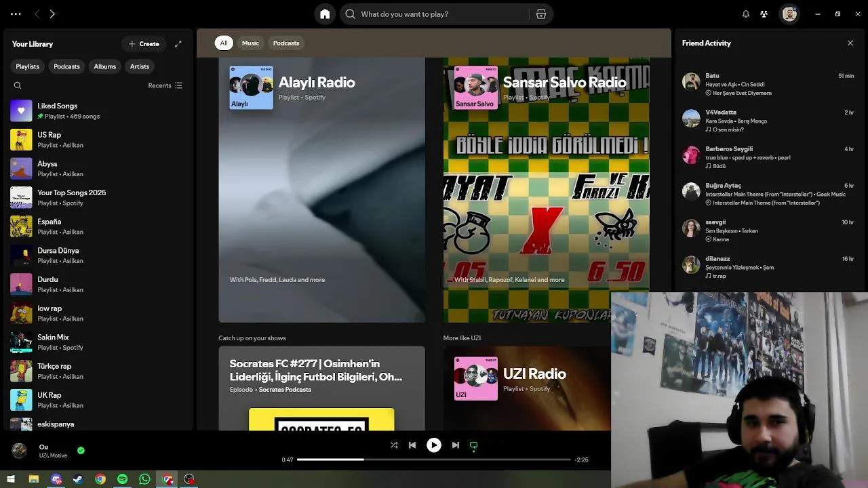The width and height of the screenshot is (868, 488).
Task: Close the Friend Activity panel
Action: coord(850,43)
